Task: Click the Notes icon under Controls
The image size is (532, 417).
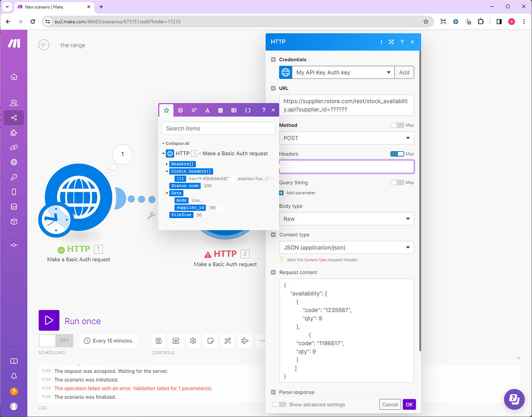Action: [210, 340]
